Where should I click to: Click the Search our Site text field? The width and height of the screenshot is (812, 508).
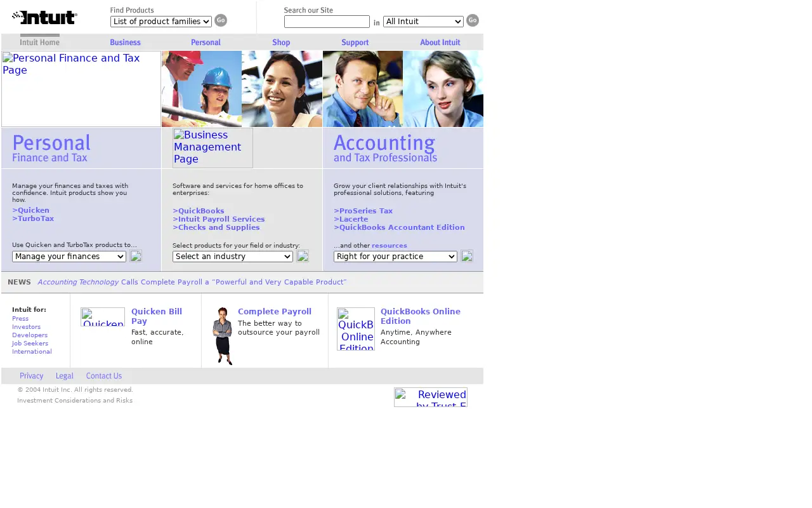pyautogui.click(x=327, y=22)
